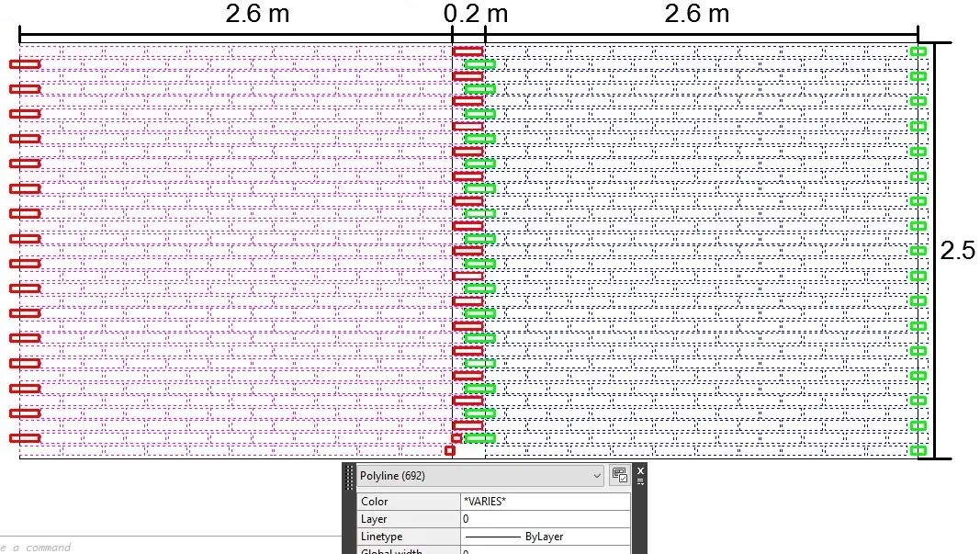Click the topmost green brick on right edge
This screenshot has height=554, width=980.
918,51
